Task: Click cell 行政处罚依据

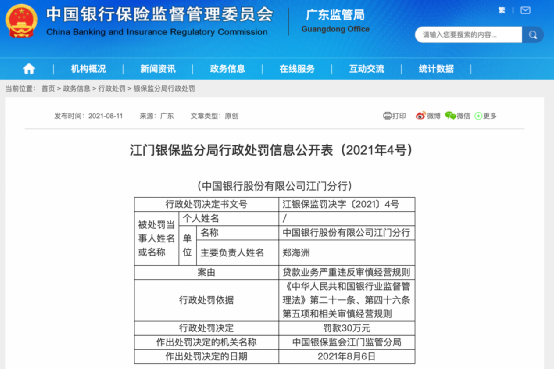Action: tap(206, 300)
